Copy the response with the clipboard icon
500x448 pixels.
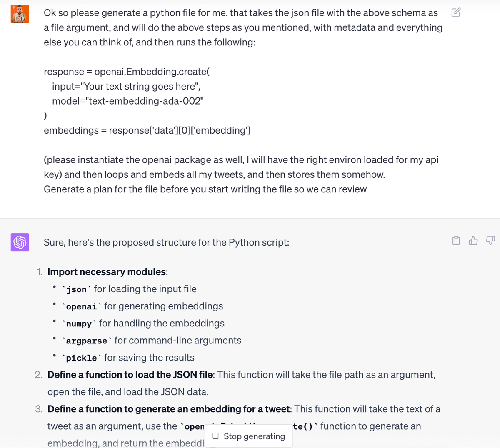[x=456, y=241]
